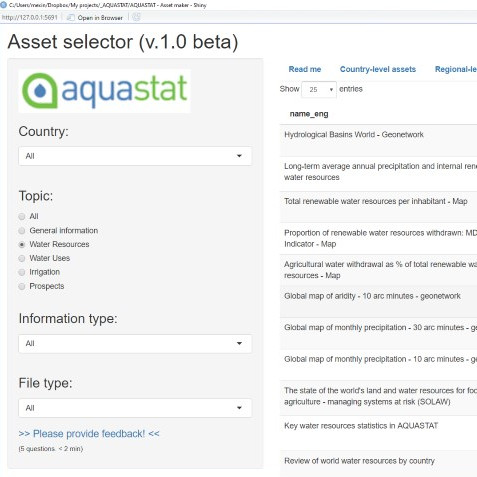Viewport: 477px width, 477px height.
Task: Click the Please provide feedback link
Action: coord(89,434)
